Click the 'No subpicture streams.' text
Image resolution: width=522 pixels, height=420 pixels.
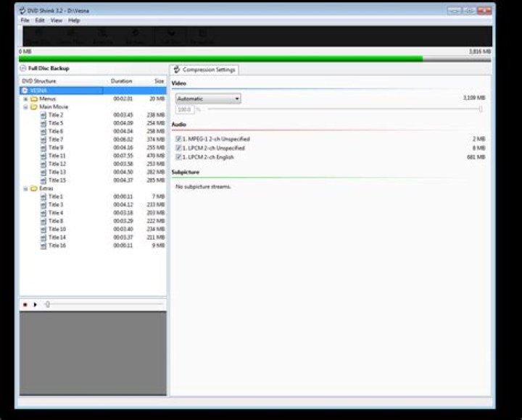[203, 187]
